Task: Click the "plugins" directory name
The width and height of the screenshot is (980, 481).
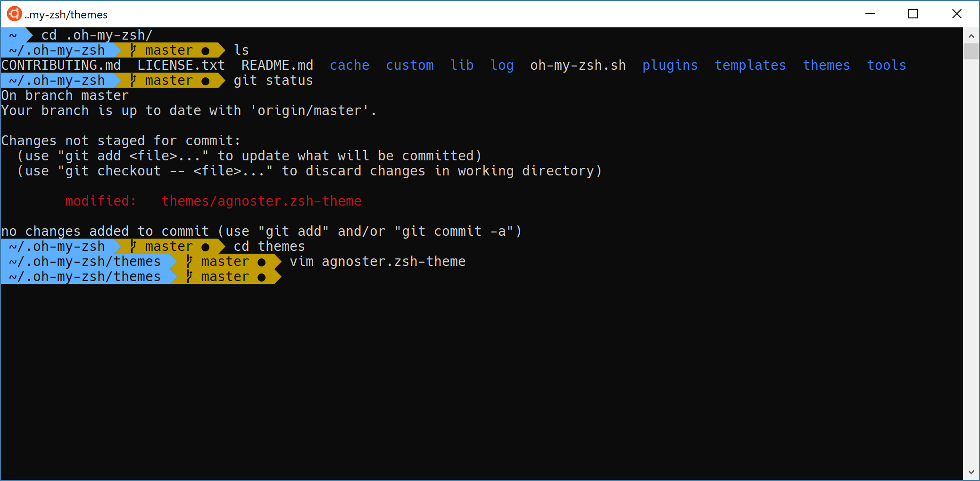Action: (x=670, y=66)
